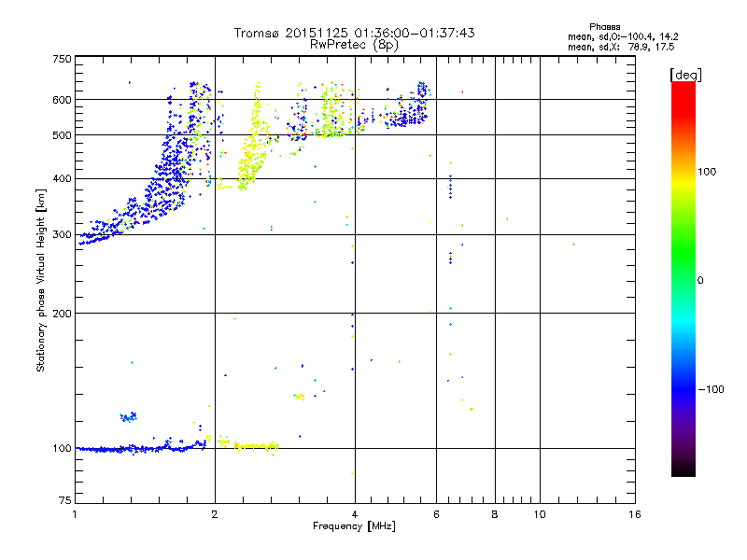Click x-axis tick label "6"
Viewport: 747px width, 560px height.
click(x=436, y=514)
